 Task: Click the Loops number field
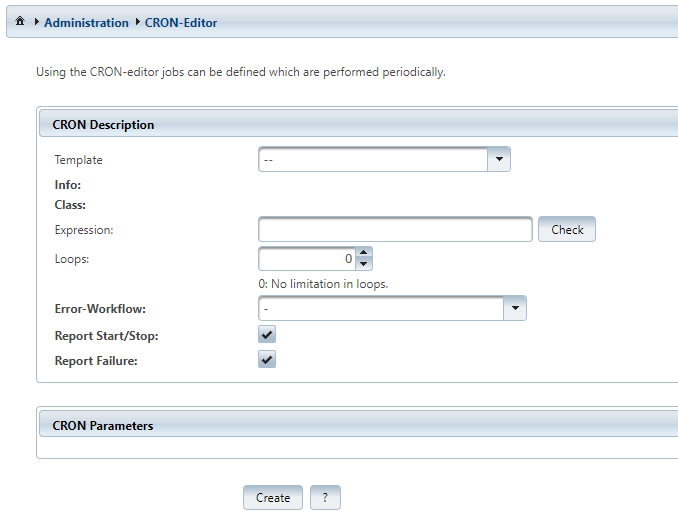coord(306,259)
